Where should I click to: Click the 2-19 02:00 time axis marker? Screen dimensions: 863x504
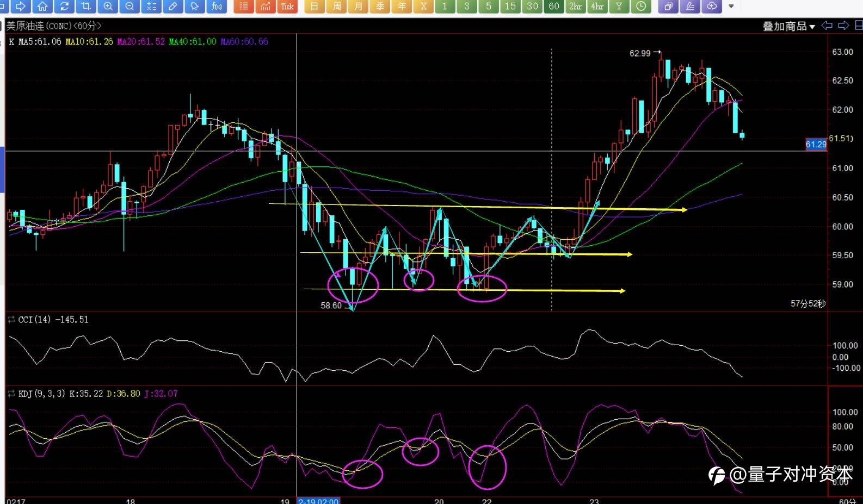(x=318, y=501)
